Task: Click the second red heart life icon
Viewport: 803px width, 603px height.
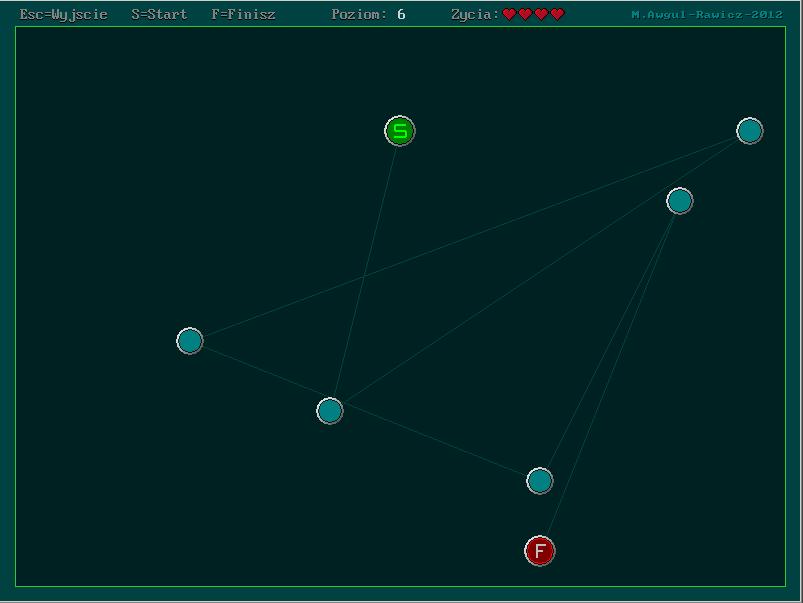Action: (525, 15)
